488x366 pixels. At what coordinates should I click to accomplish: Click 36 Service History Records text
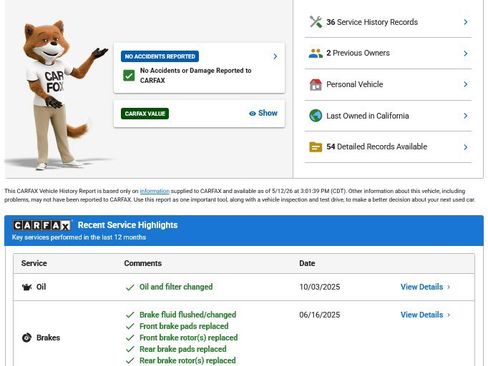[x=372, y=22]
